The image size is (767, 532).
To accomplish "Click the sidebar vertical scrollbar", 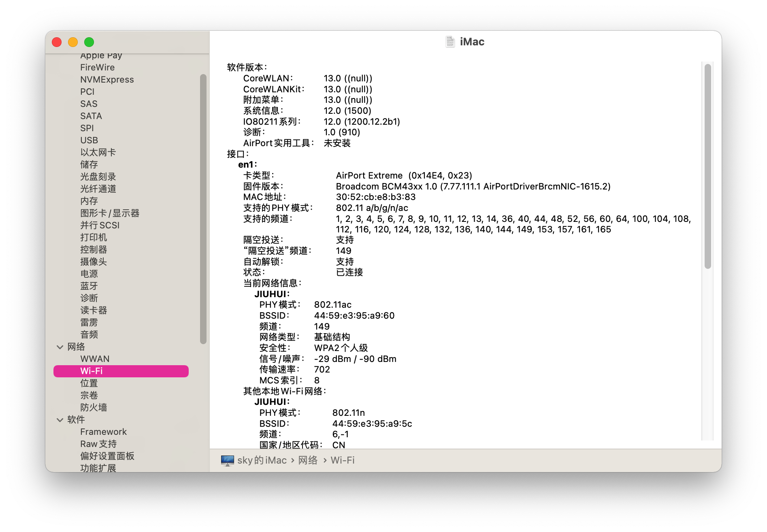I will (203, 209).
